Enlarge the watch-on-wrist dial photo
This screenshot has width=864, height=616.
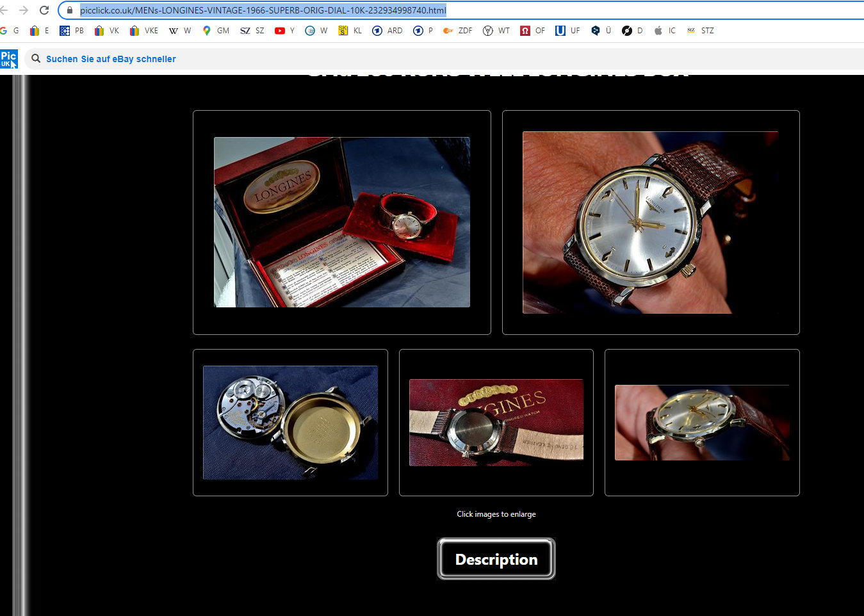pyautogui.click(x=650, y=222)
